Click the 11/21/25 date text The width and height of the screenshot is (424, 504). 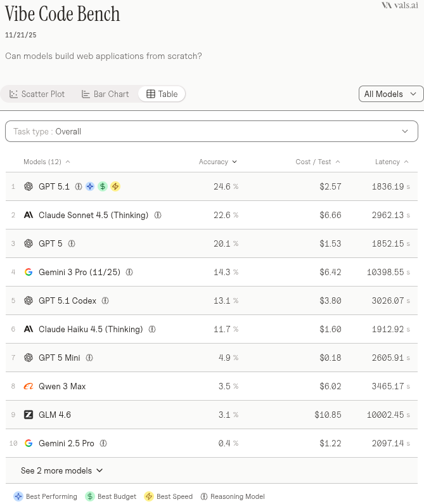point(20,35)
